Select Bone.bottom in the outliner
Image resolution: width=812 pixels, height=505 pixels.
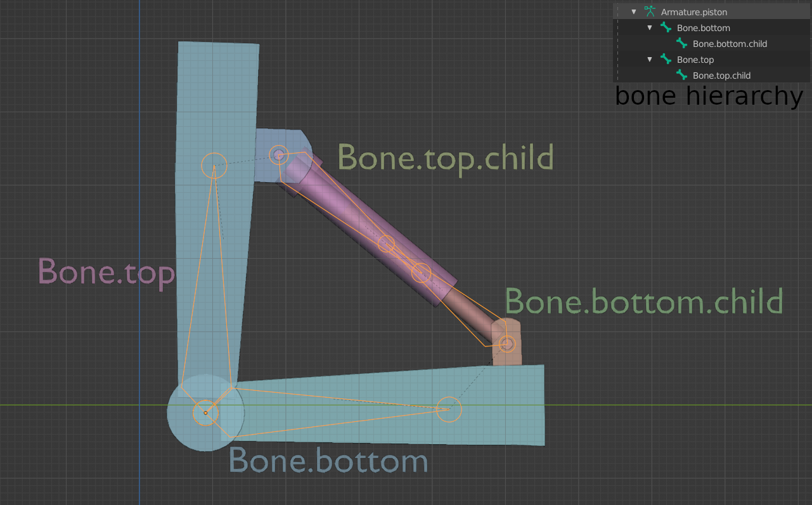click(704, 27)
